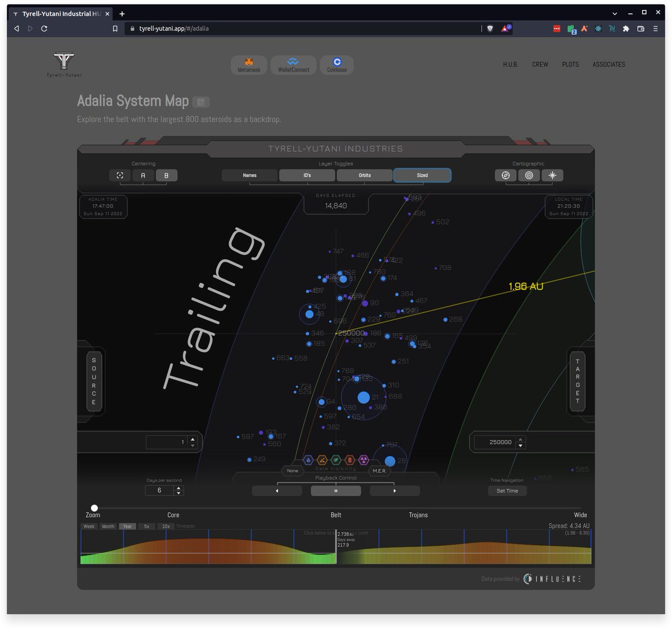Viewport: 672px width, 628px height.
Task: Show the green leaf organics hexagon
Action: pos(336,460)
